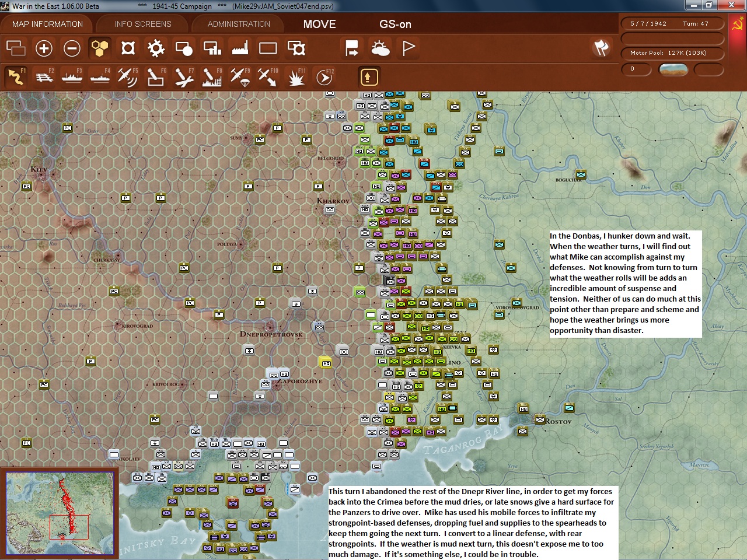
Task: Click the Motor Pool status field
Action: pyautogui.click(x=672, y=53)
